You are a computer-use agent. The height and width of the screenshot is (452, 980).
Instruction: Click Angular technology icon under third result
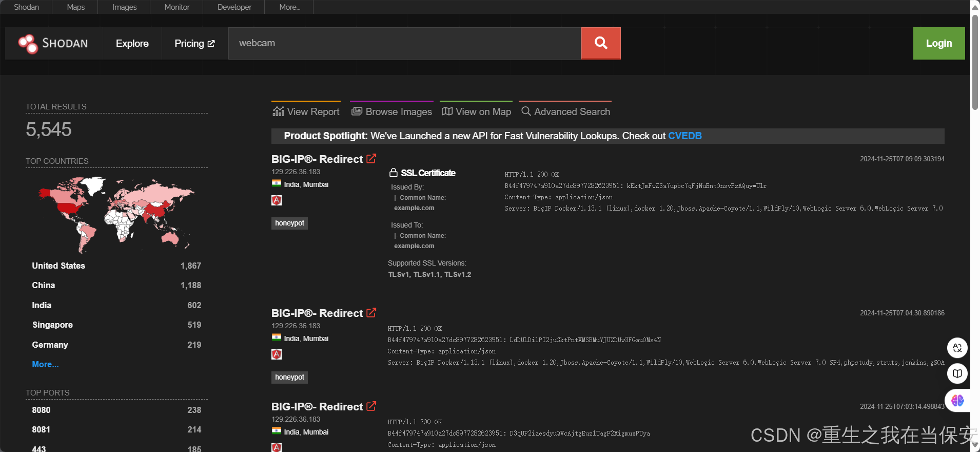click(277, 447)
